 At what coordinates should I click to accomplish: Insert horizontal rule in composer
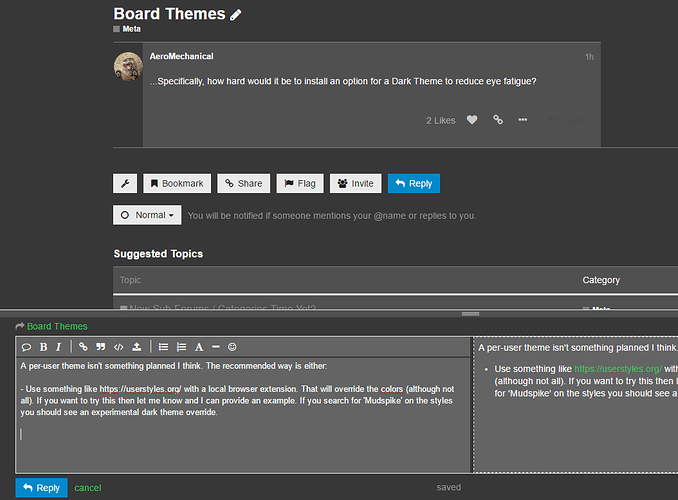(x=216, y=347)
